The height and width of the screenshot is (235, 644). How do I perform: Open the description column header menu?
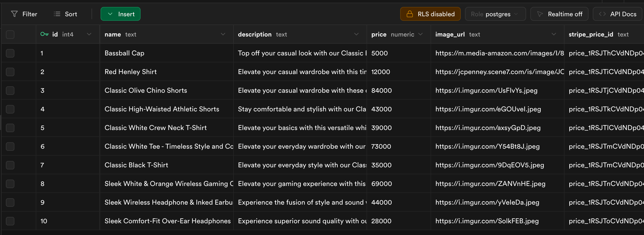(x=356, y=34)
